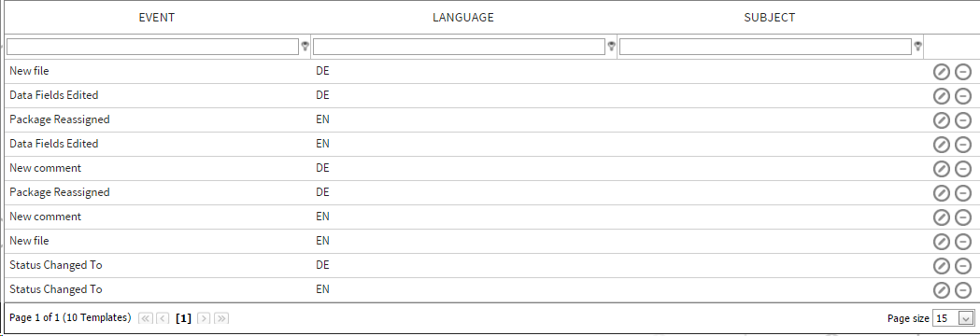The width and height of the screenshot is (980, 336).
Task: Sort by the SUBJECT column header
Action: [x=770, y=18]
